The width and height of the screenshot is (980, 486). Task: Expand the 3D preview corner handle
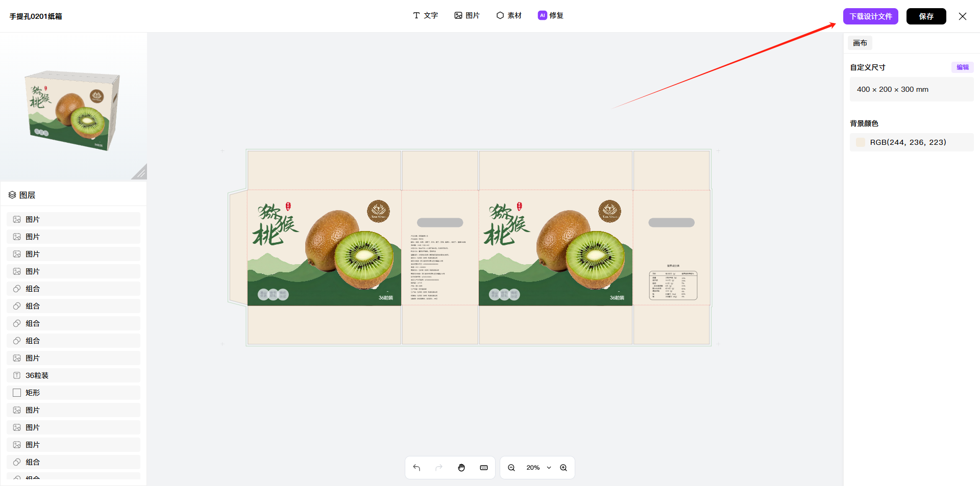coord(139,172)
